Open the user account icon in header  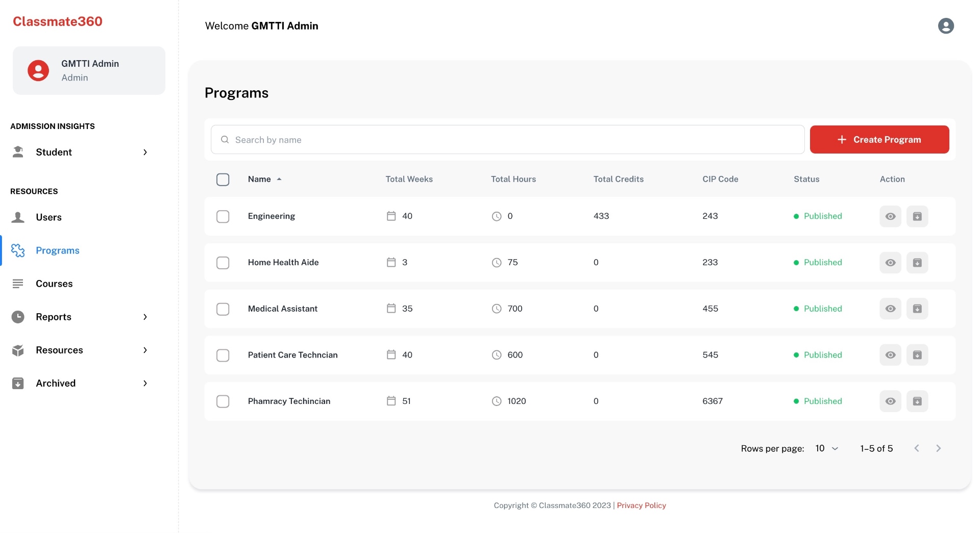(x=946, y=26)
